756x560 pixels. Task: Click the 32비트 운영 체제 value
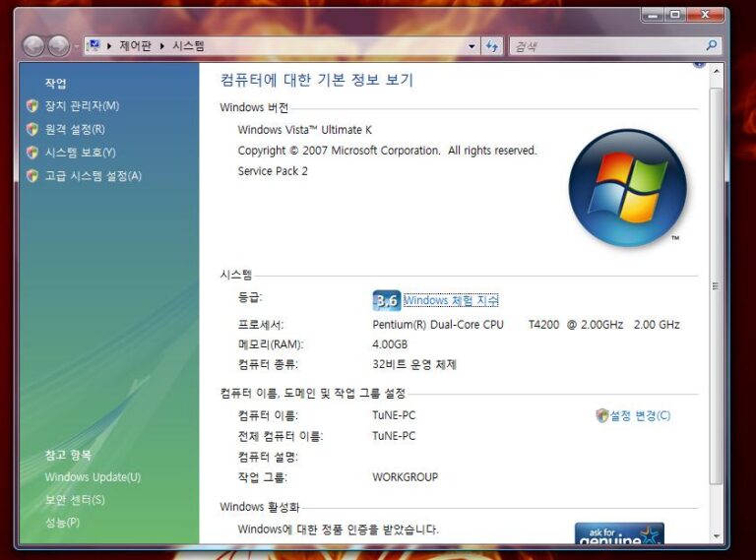(x=414, y=364)
